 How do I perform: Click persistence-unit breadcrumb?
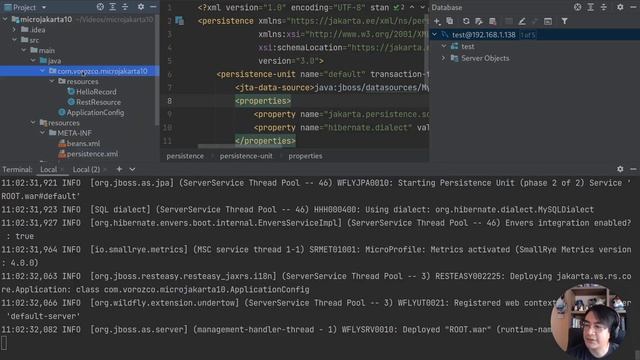pyautogui.click(x=246, y=156)
